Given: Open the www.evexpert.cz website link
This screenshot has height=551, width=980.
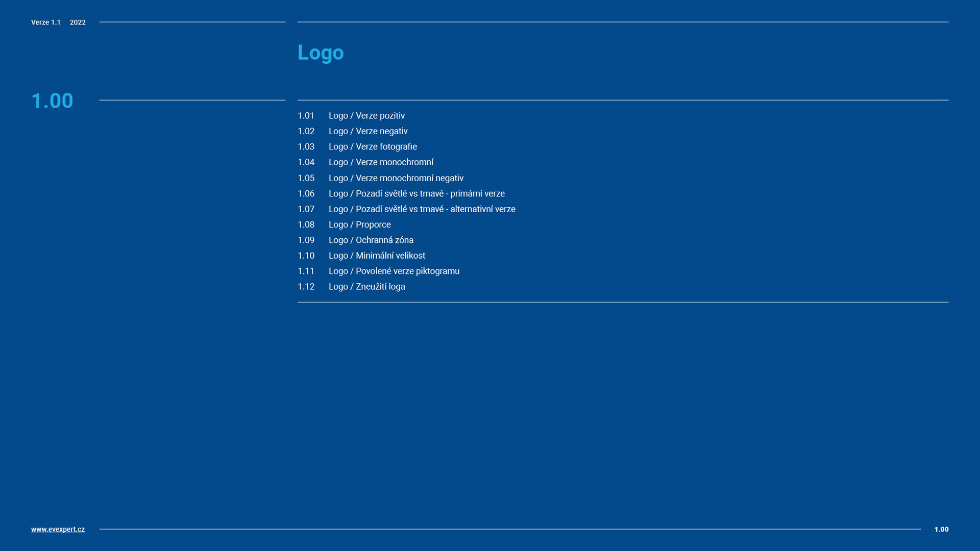Looking at the screenshot, I should click(58, 529).
